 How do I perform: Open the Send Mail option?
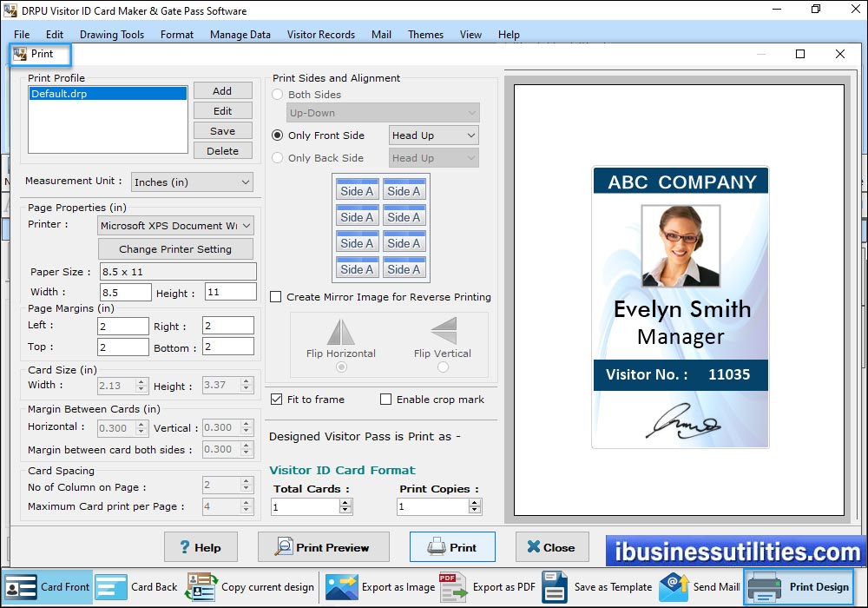coord(674,587)
